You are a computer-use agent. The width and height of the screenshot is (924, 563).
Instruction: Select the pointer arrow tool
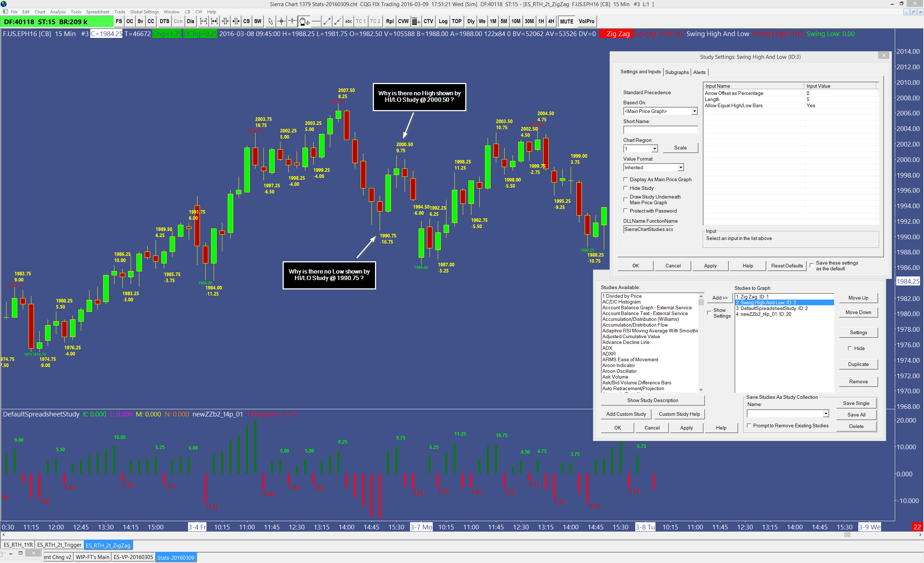[x=270, y=21]
